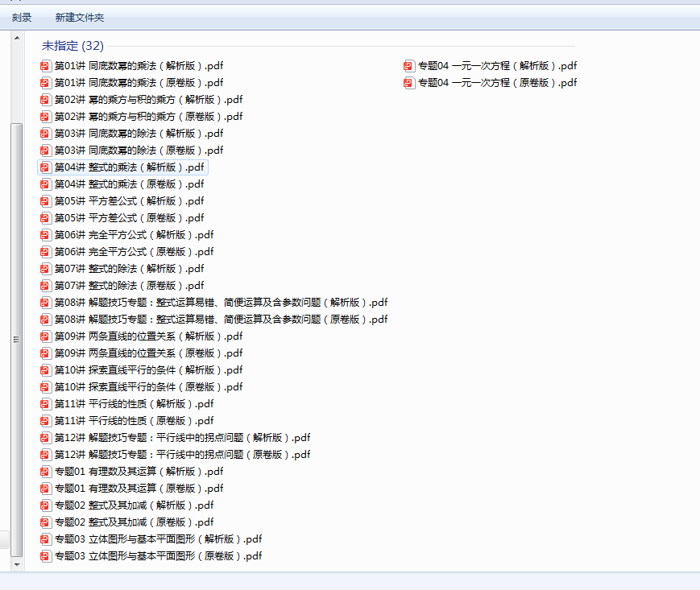This screenshot has height=590, width=700.
Task: Select PDF icon of 第12讲 拐点问题（原卷版）
Action: pyautogui.click(x=46, y=455)
